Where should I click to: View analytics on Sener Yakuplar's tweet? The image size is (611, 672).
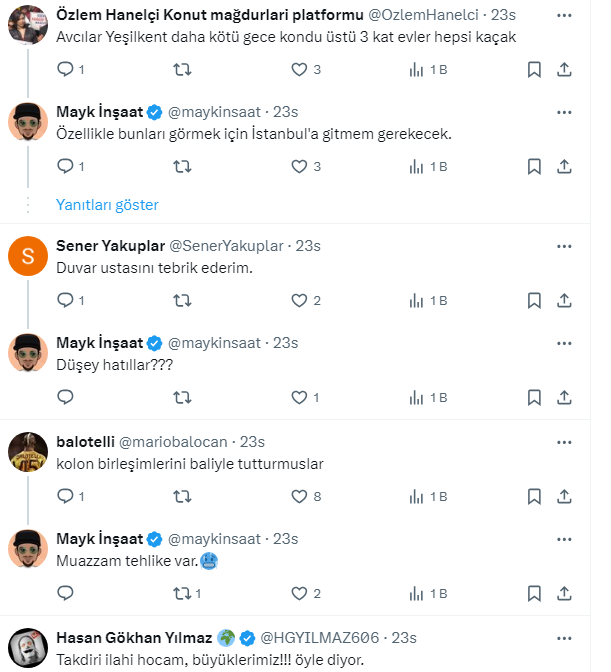[417, 300]
